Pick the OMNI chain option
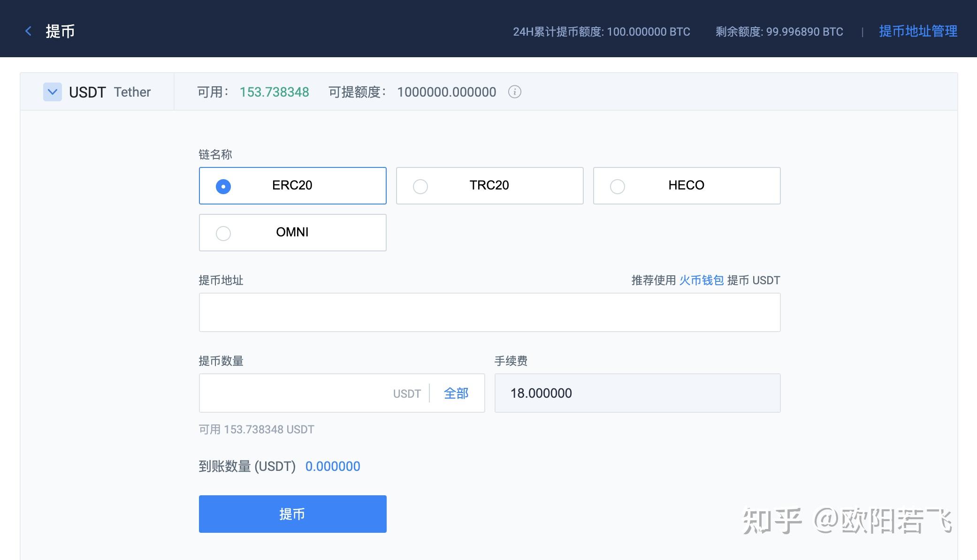 pos(293,233)
